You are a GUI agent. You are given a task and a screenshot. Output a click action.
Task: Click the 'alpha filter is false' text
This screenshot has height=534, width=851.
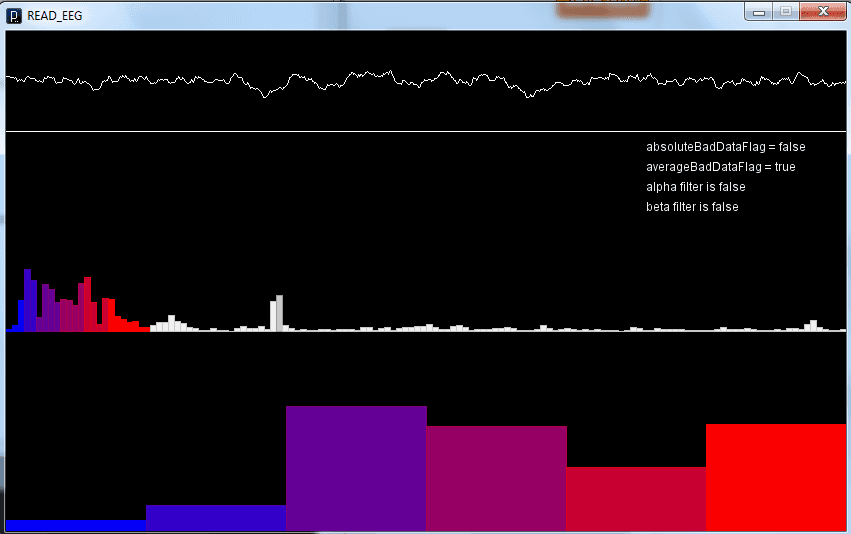pos(695,187)
